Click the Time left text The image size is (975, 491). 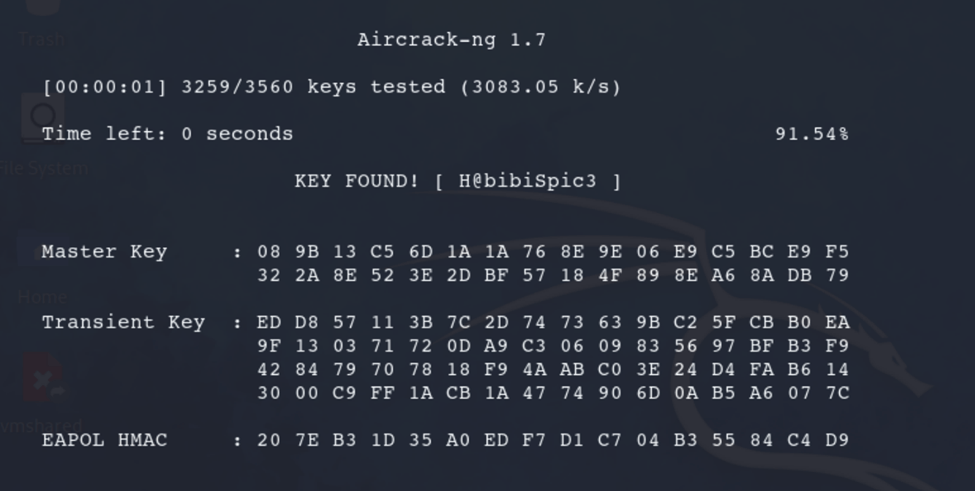pos(168,134)
